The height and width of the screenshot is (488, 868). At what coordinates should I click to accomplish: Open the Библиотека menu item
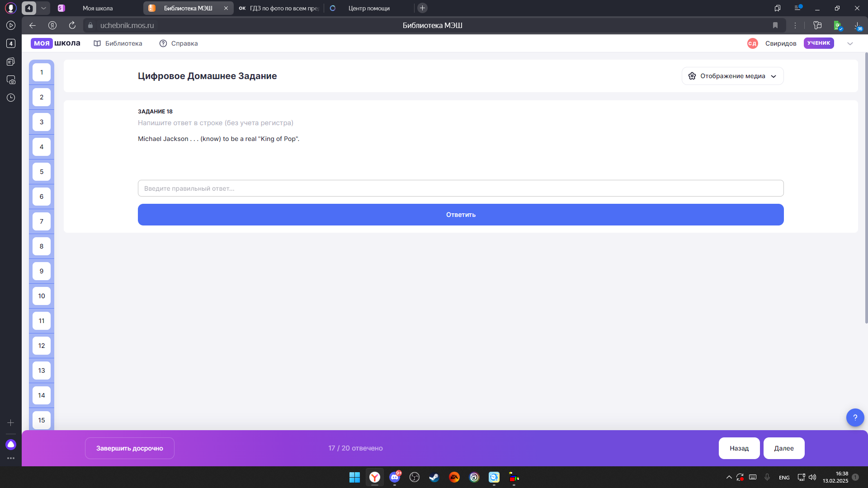[x=118, y=43]
